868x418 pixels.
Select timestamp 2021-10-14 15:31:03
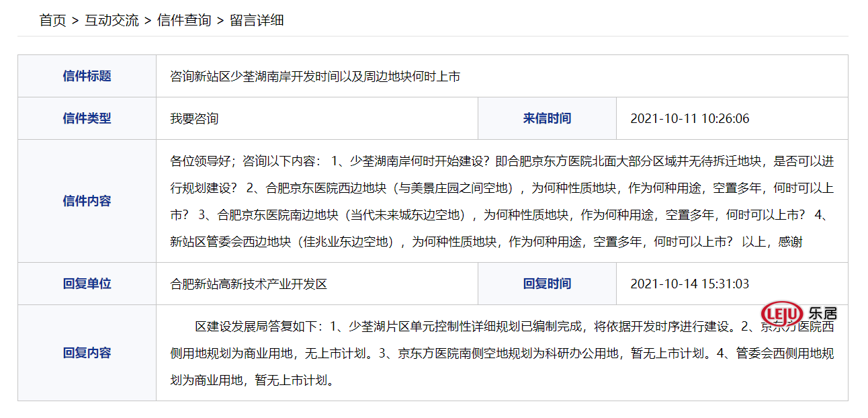[690, 284]
